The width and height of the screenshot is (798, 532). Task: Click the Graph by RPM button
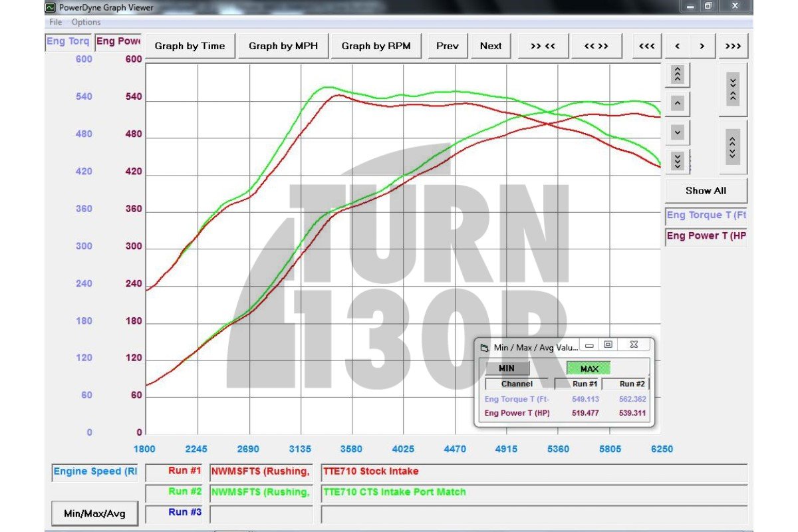[376, 46]
